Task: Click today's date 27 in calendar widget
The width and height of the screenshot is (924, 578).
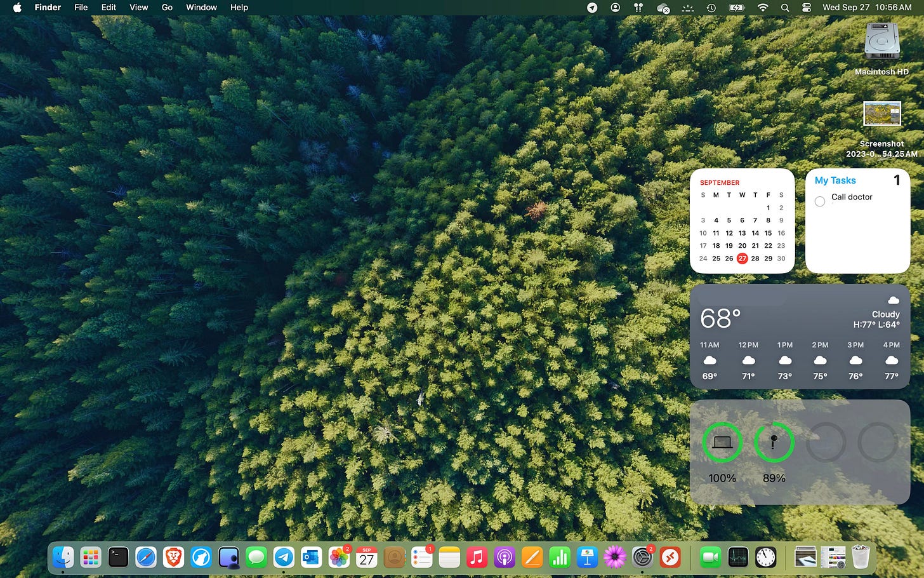Action: point(742,259)
